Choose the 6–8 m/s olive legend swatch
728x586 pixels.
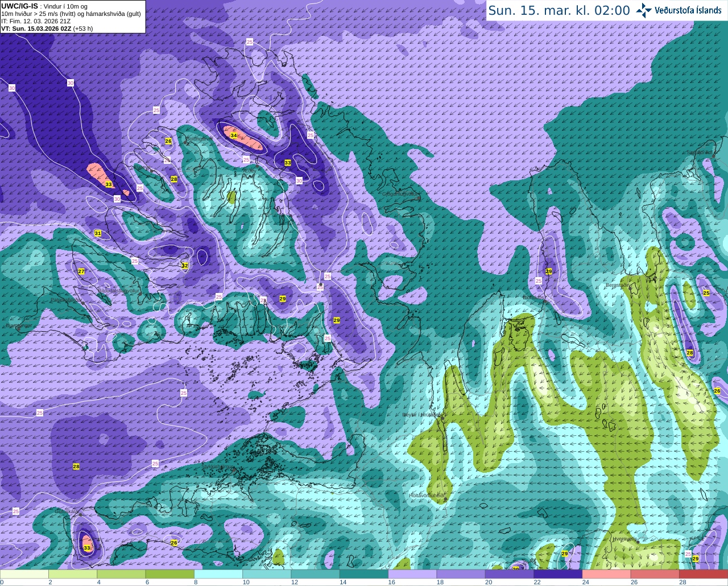pyautogui.click(x=170, y=574)
